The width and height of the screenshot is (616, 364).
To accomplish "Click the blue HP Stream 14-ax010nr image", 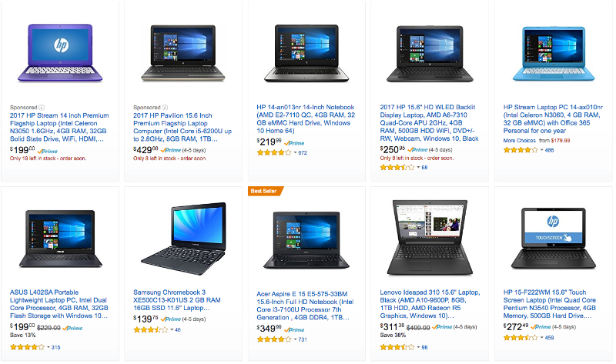I will [x=554, y=54].
